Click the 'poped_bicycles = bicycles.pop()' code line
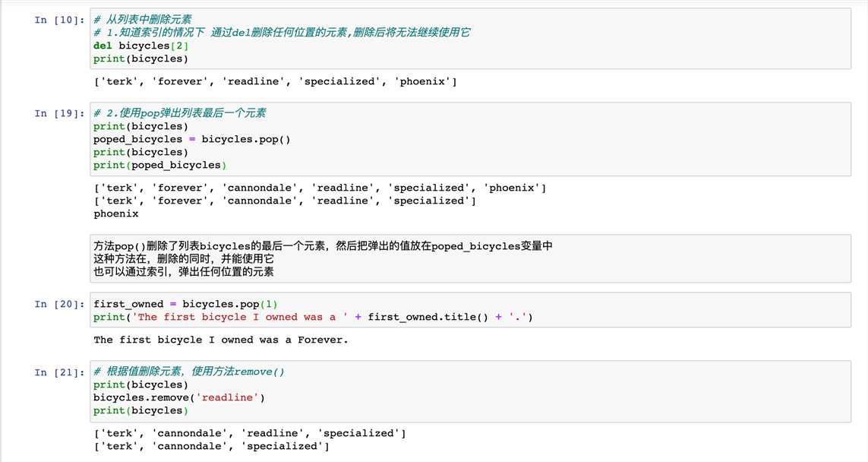The height and width of the screenshot is (462, 868). [192, 139]
